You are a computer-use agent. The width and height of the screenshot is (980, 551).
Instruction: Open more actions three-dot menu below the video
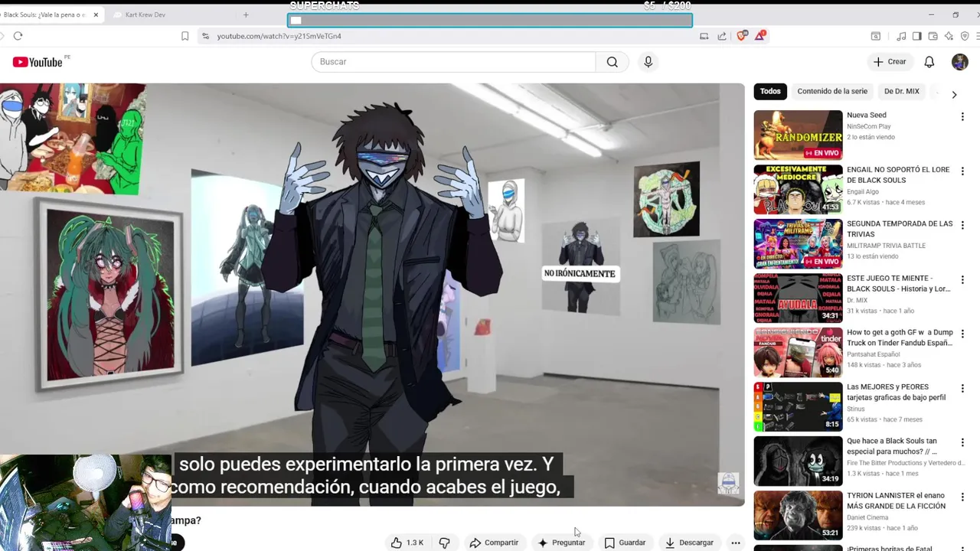735,543
